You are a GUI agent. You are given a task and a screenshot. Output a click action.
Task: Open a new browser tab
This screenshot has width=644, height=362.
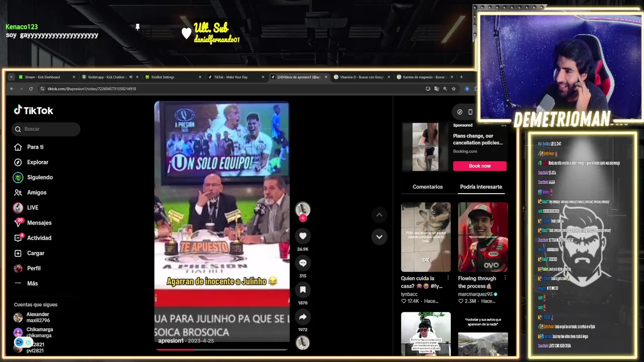tap(461, 77)
